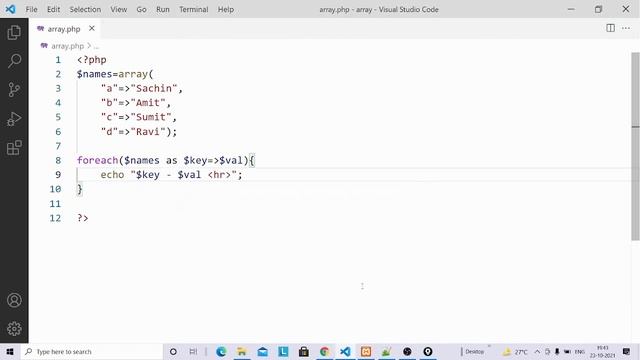Screen dimensions: 640x360
Task: Open the Terminal menu
Action: click(193, 9)
